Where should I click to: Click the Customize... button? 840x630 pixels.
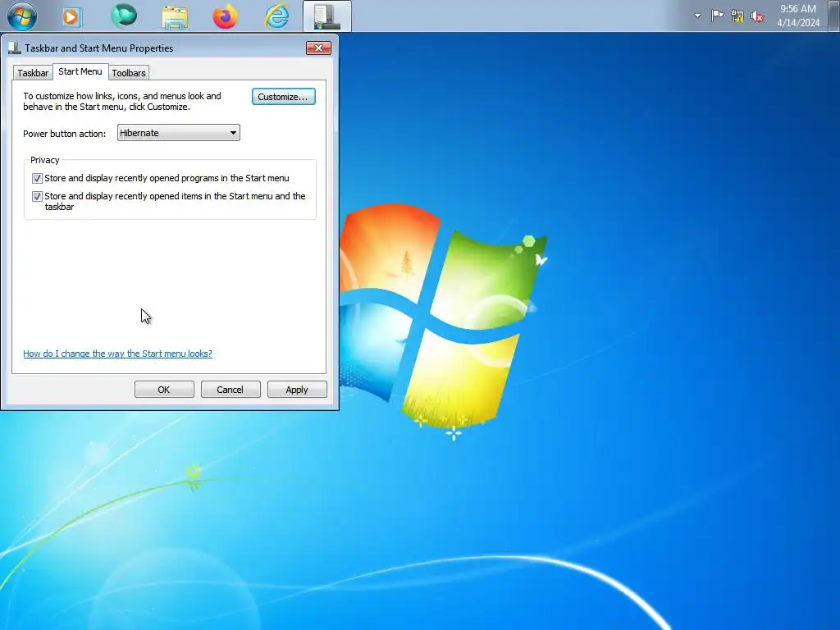point(283,97)
